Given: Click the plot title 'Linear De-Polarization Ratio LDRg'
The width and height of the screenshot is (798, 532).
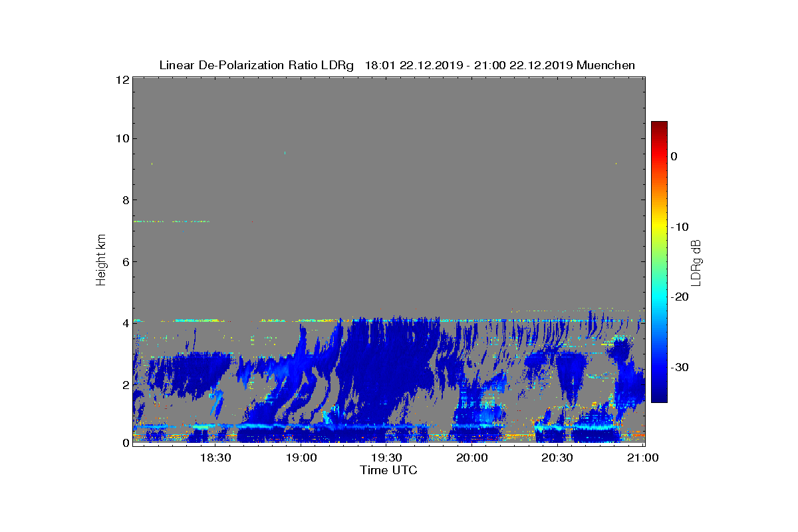Looking at the screenshot, I should pyautogui.click(x=257, y=65).
